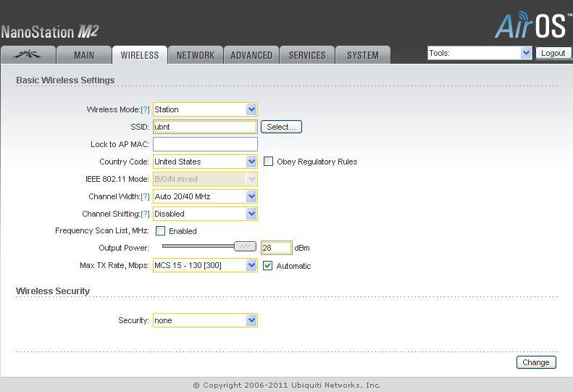Uncheck Automatic Max TX Rate
The image size is (573, 392).
coord(268,266)
